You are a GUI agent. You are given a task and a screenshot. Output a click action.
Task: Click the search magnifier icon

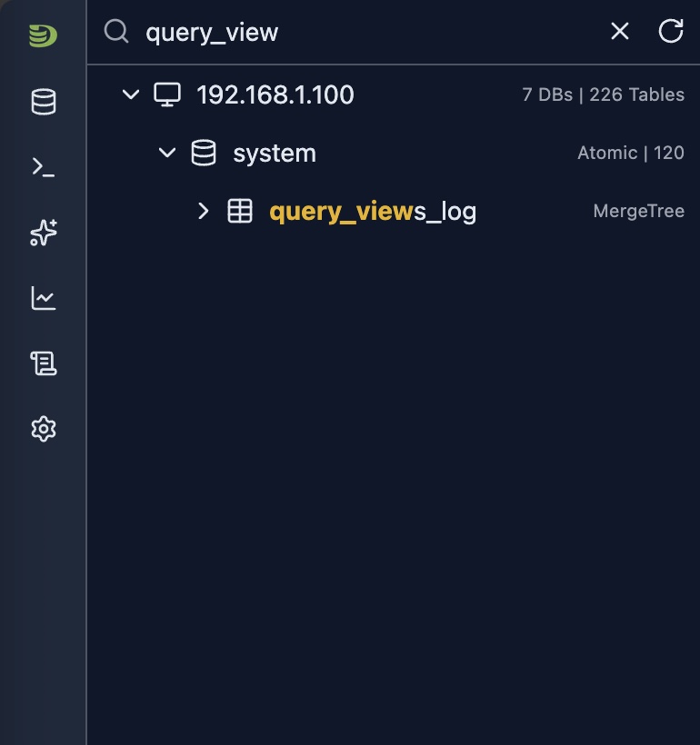point(115,31)
